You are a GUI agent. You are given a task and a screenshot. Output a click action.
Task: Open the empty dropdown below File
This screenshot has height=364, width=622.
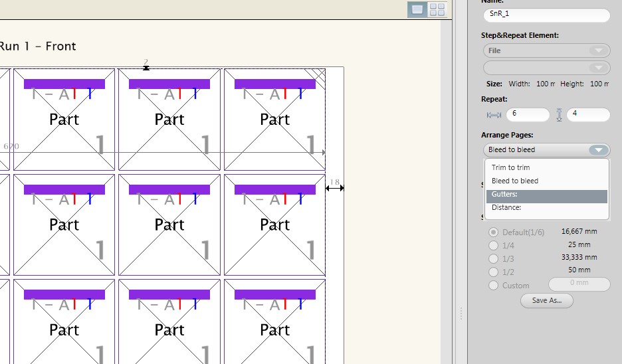pos(547,68)
